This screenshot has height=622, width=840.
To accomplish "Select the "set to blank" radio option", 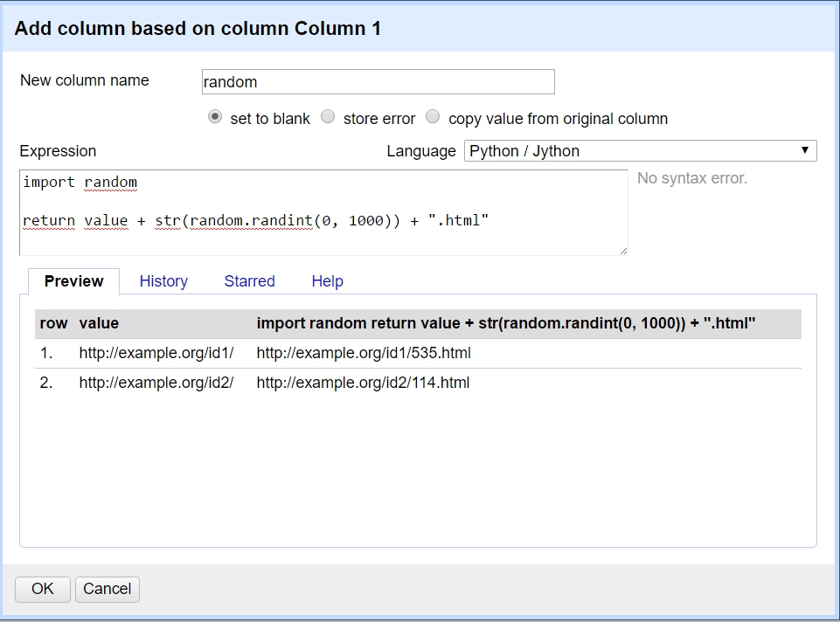I will tap(215, 117).
